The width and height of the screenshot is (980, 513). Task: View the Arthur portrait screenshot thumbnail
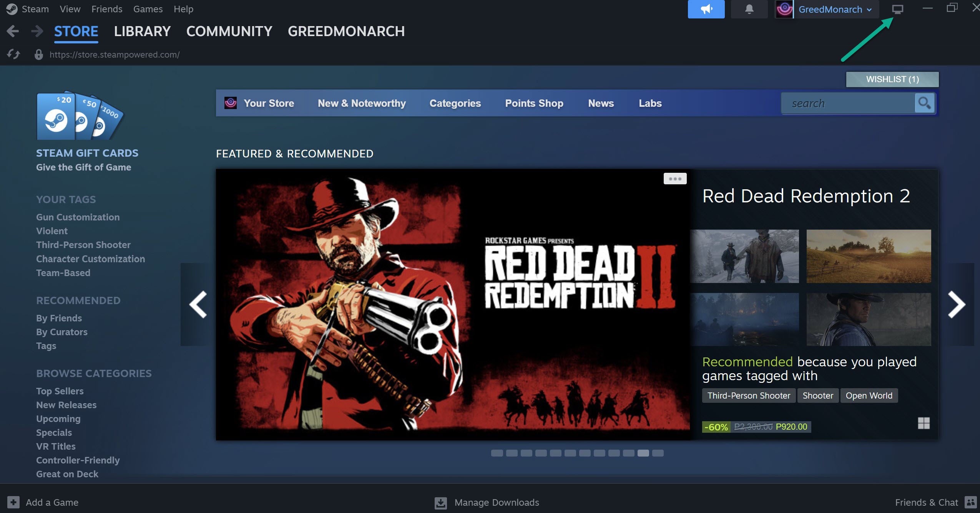[869, 319]
